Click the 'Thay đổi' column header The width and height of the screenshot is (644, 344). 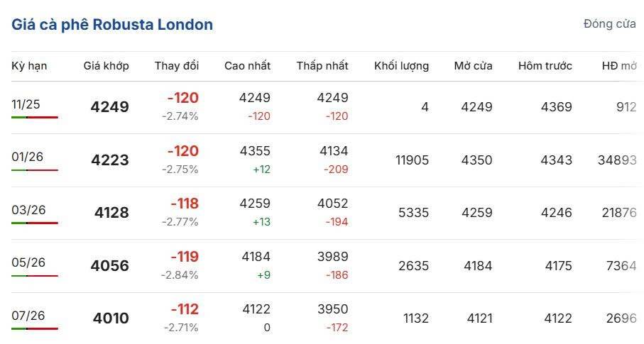pos(177,66)
